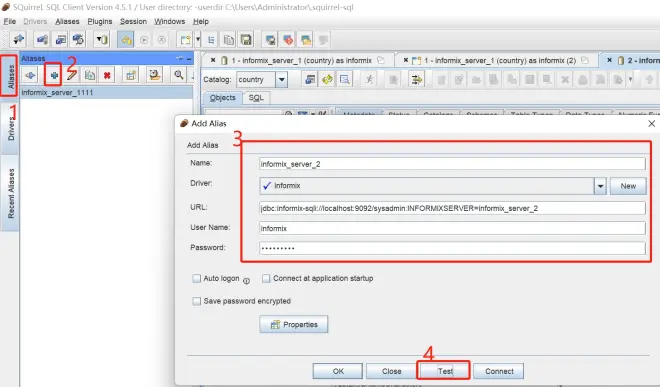The image size is (660, 387).
Task: Select the Recent Aliases vertical side tab
Action: [x=11, y=193]
